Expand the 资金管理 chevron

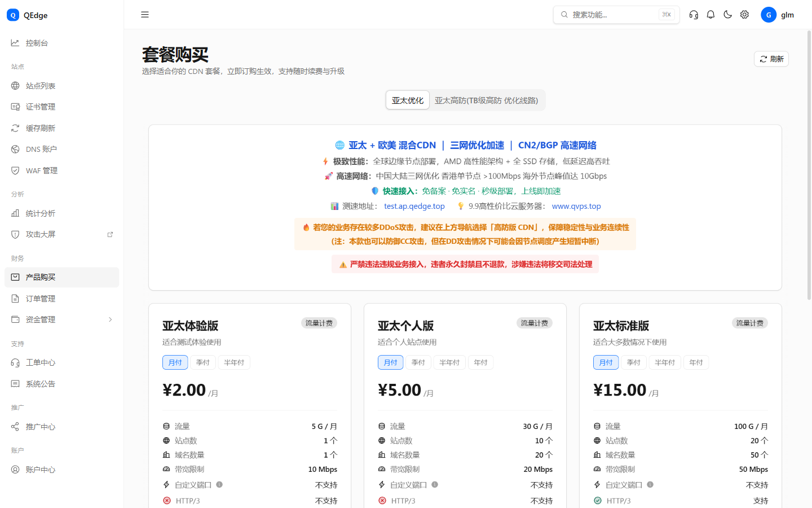[110, 319]
